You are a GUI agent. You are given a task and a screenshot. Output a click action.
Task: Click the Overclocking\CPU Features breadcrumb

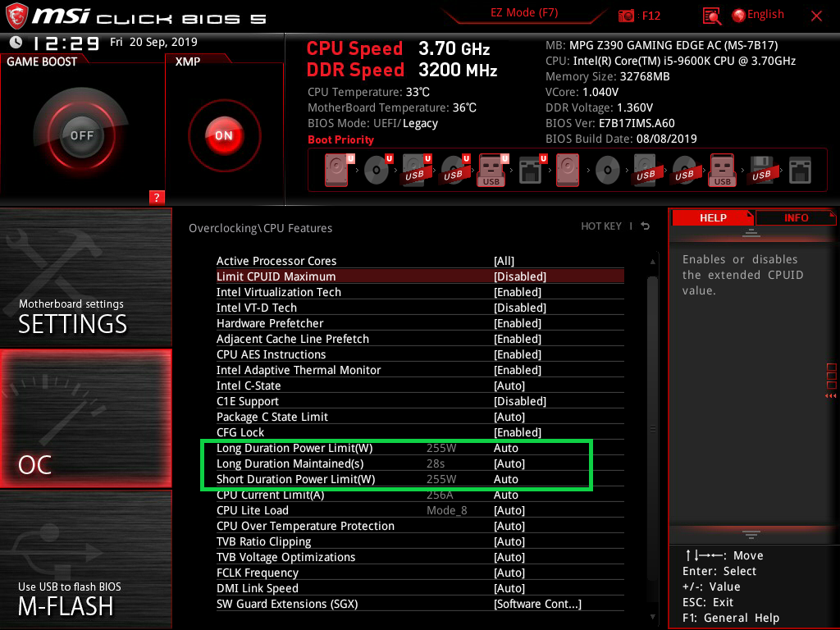tap(260, 228)
